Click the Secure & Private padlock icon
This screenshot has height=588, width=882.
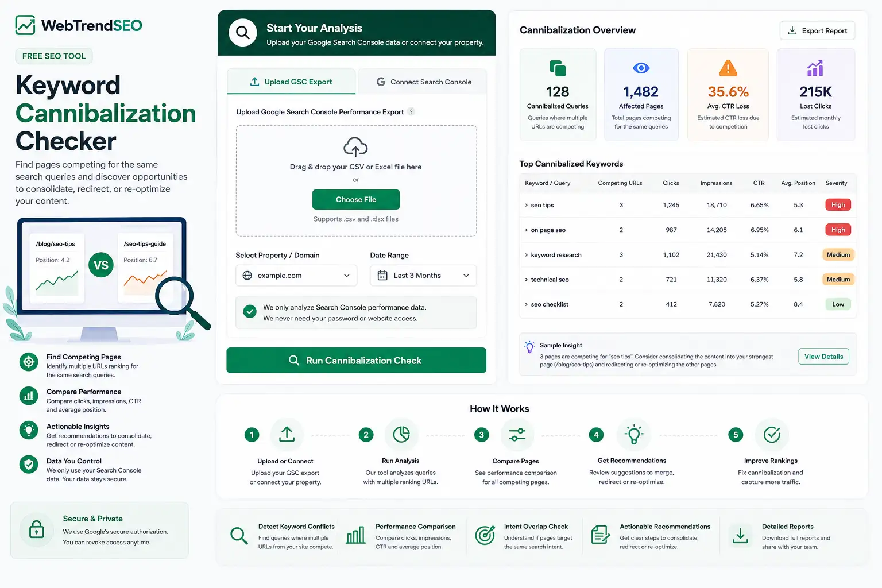pos(37,529)
